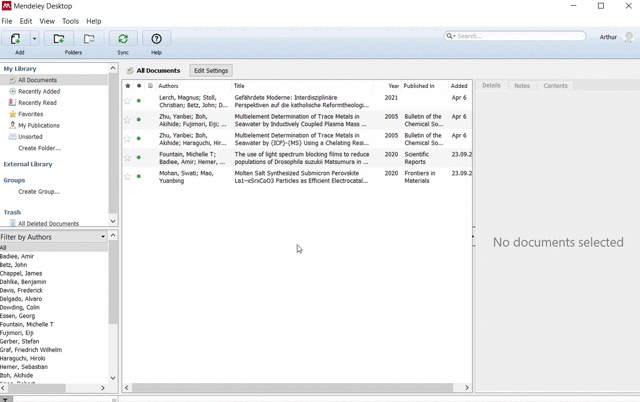Viewport: 640px width, 402px height.
Task: Toggle read status dot for Fountain, Michelle T
Action: [139, 158]
